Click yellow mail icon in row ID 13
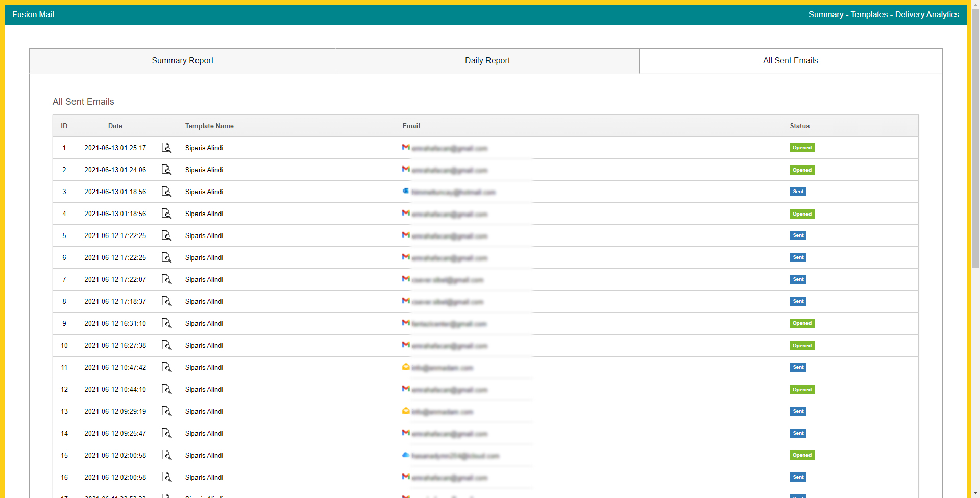Screen dimensions: 980x498 [x=406, y=411]
